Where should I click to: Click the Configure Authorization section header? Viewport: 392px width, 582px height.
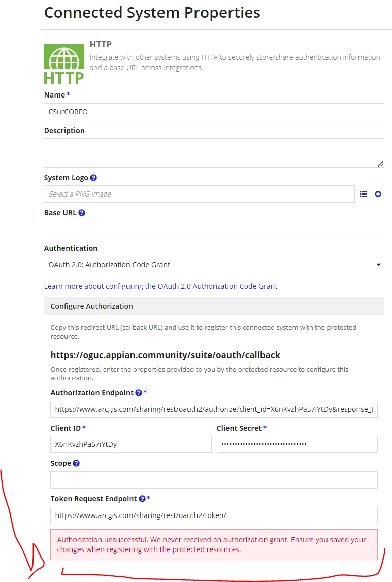point(214,306)
